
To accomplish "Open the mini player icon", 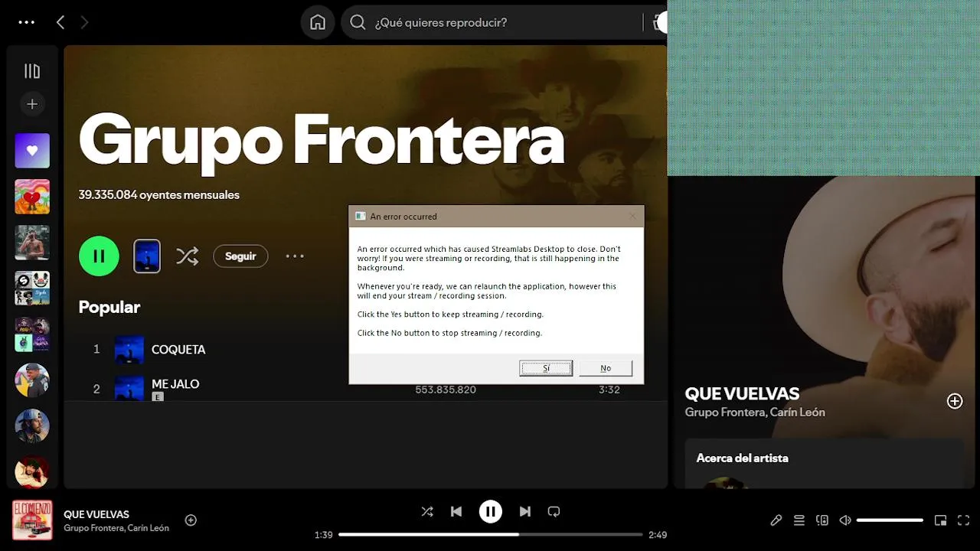I will 940,520.
